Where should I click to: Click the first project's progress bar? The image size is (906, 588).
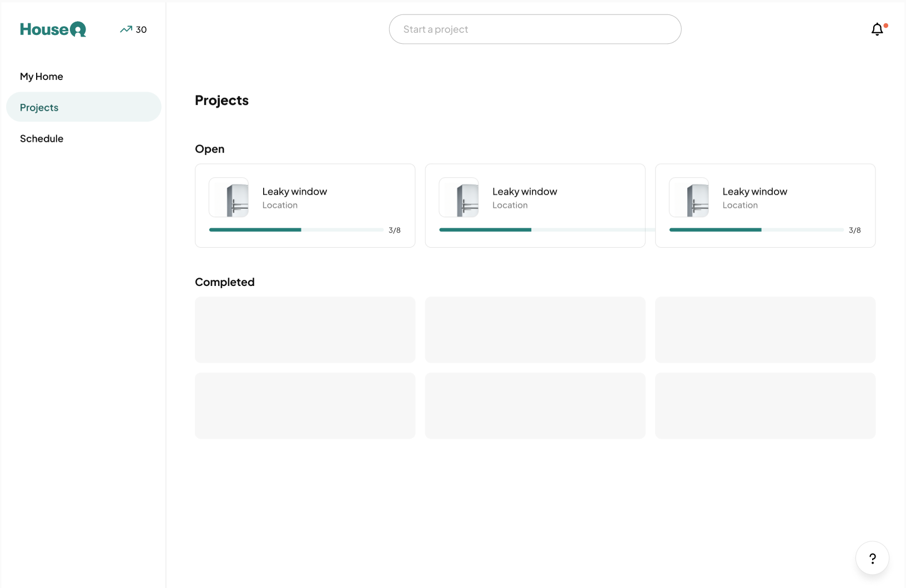pos(296,230)
